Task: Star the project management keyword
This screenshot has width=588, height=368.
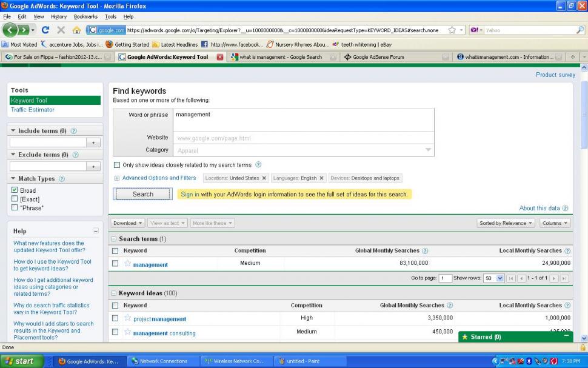Action: coord(127,318)
